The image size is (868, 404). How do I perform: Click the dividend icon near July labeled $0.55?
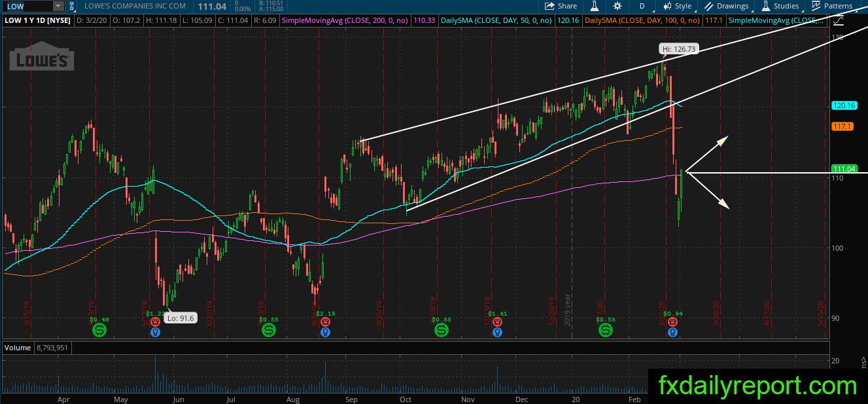(268, 330)
